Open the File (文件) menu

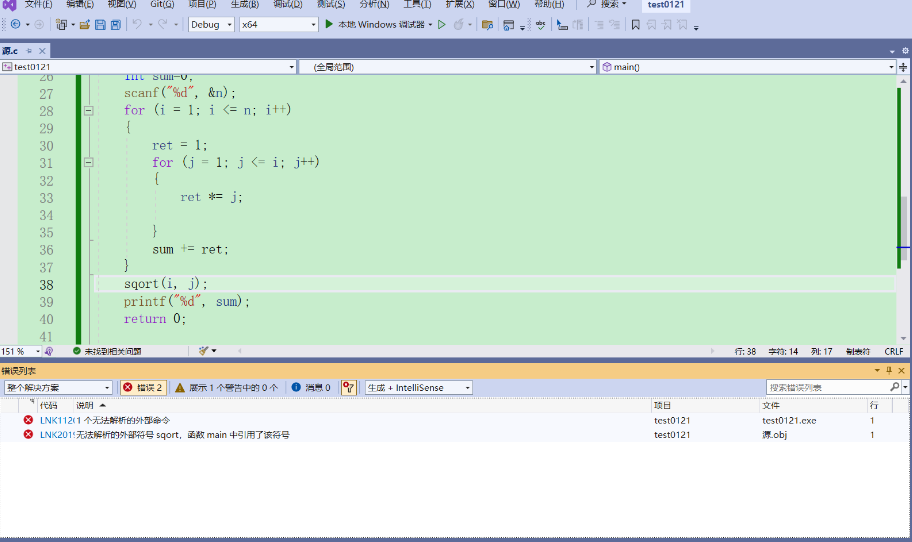tap(38, 5)
